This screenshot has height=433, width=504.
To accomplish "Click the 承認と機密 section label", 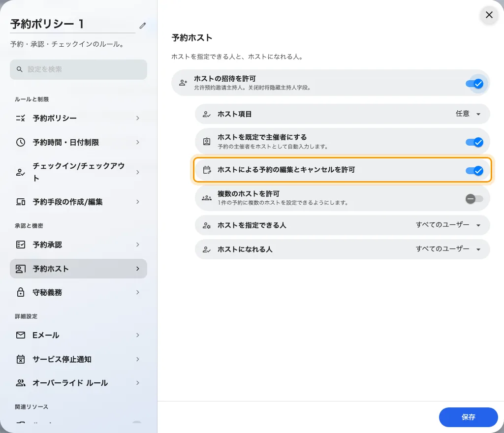I will 29,226.
